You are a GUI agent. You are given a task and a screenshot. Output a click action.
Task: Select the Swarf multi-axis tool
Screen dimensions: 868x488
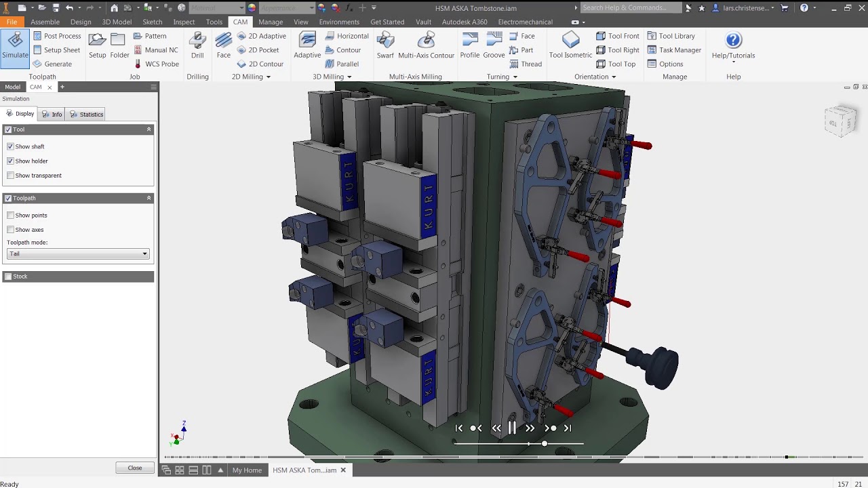coord(385,47)
